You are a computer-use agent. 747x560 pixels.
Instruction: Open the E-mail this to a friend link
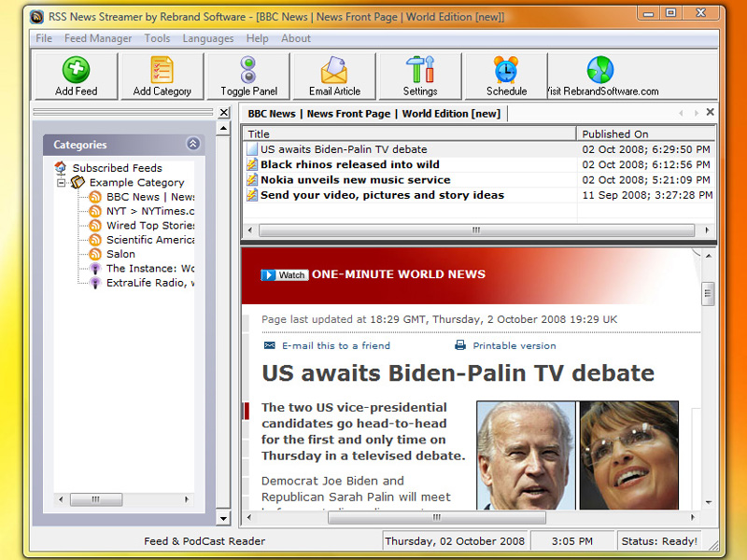[336, 345]
